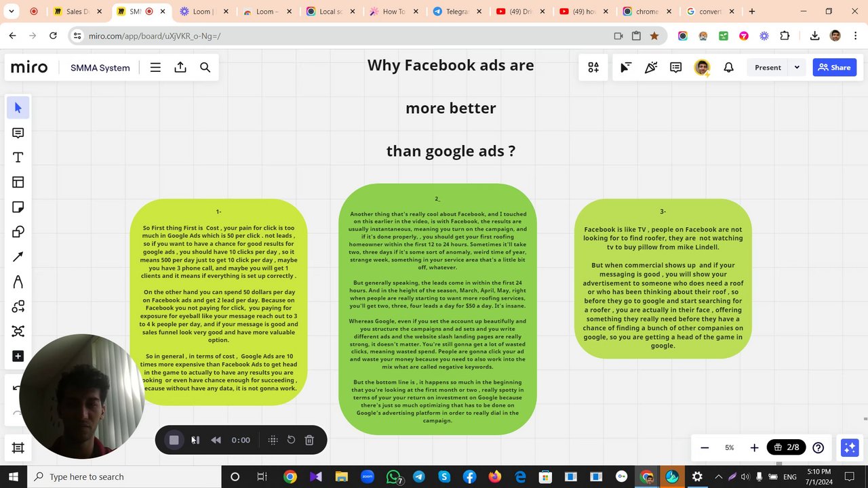This screenshot has width=868, height=488.
Task: Open Chrome downloads
Action: click(x=815, y=36)
